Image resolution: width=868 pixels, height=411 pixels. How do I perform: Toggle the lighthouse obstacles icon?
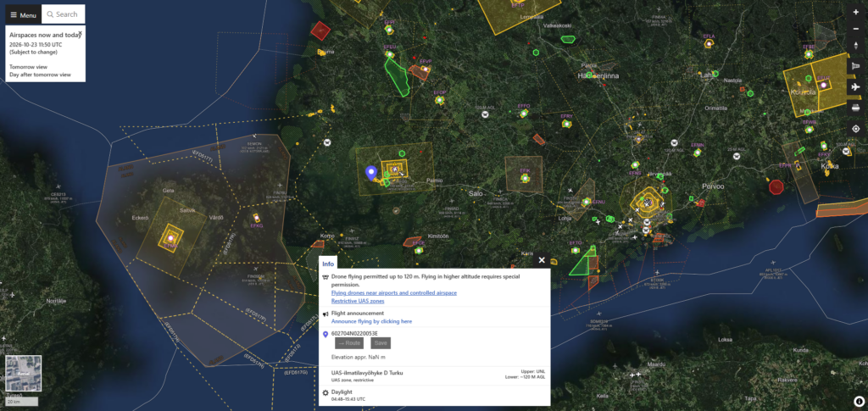[856, 66]
